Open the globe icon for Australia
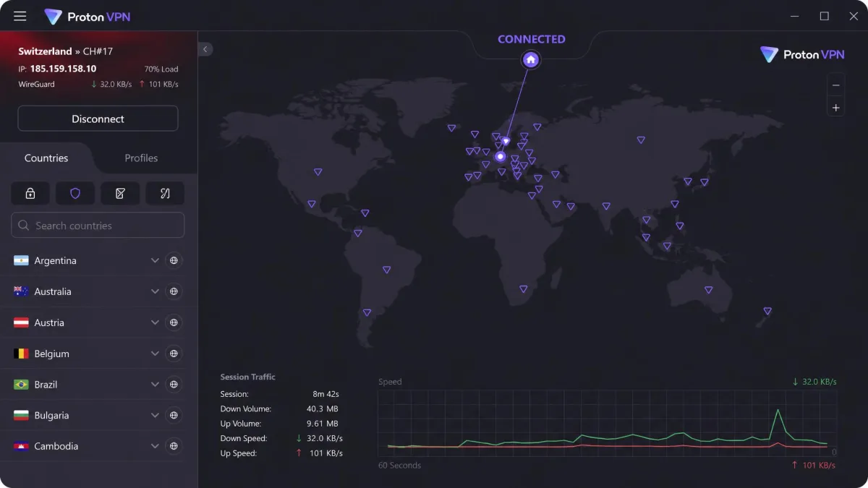868x488 pixels. coord(174,291)
